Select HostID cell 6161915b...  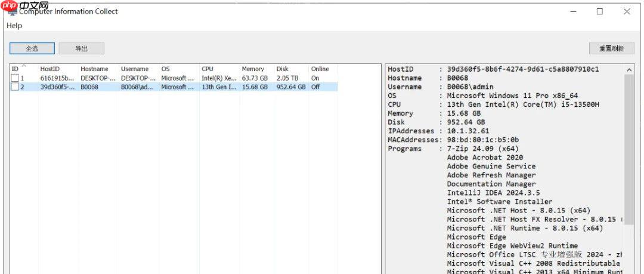(57, 78)
